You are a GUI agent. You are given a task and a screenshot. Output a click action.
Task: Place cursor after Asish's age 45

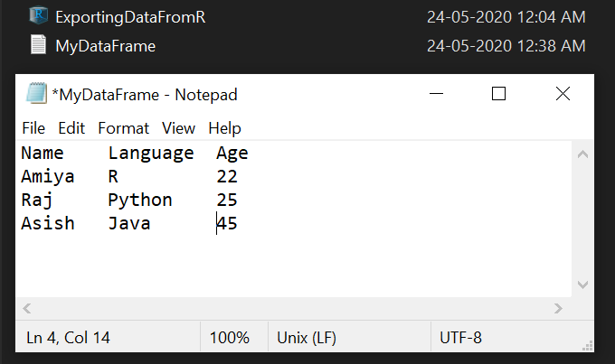[238, 223]
